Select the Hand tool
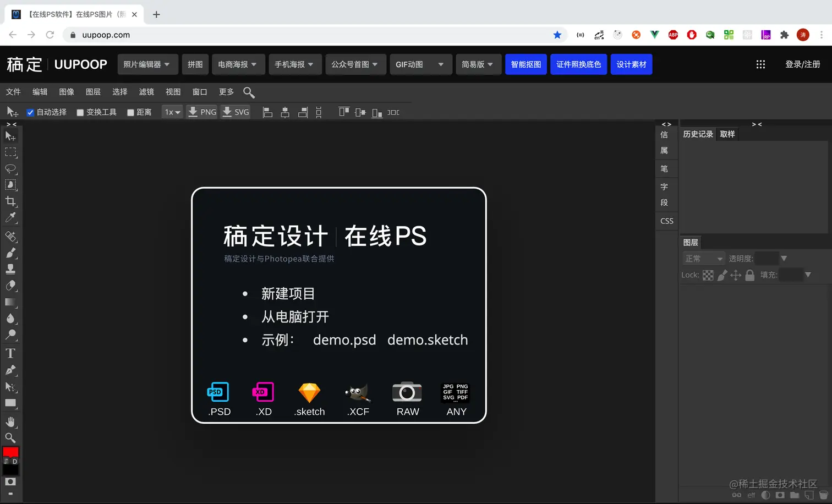Image resolution: width=832 pixels, height=504 pixels. (10, 421)
